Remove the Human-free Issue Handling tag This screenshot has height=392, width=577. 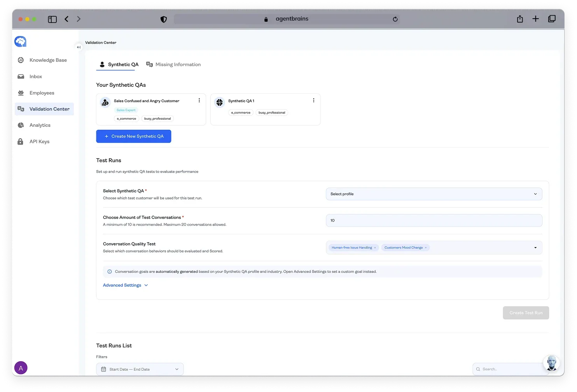click(x=375, y=248)
